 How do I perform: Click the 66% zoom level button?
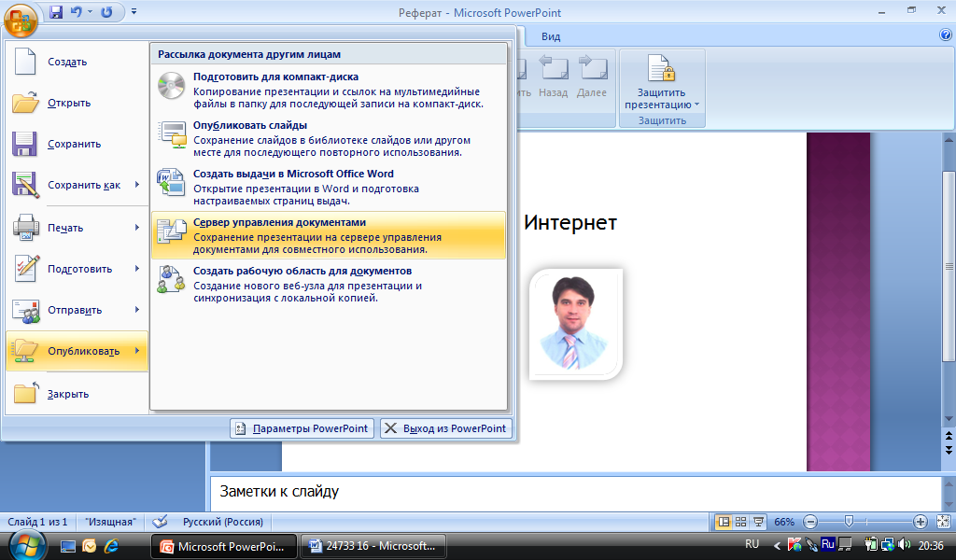(x=784, y=522)
